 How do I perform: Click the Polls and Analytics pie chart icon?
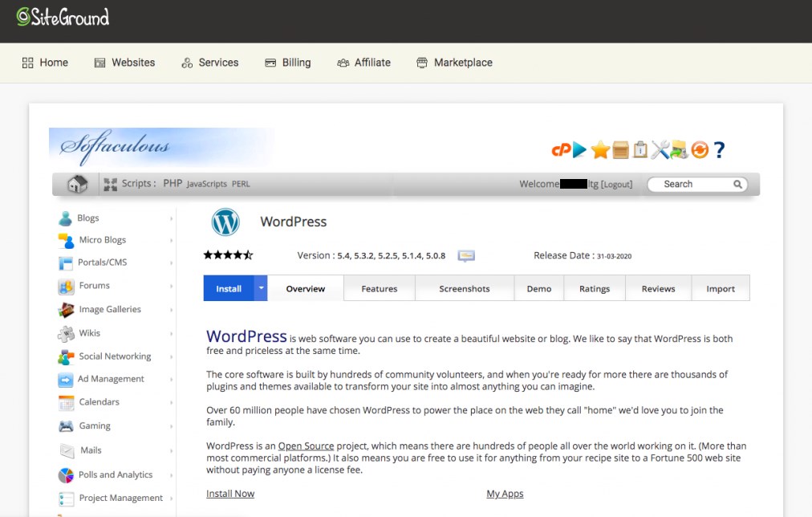66,475
